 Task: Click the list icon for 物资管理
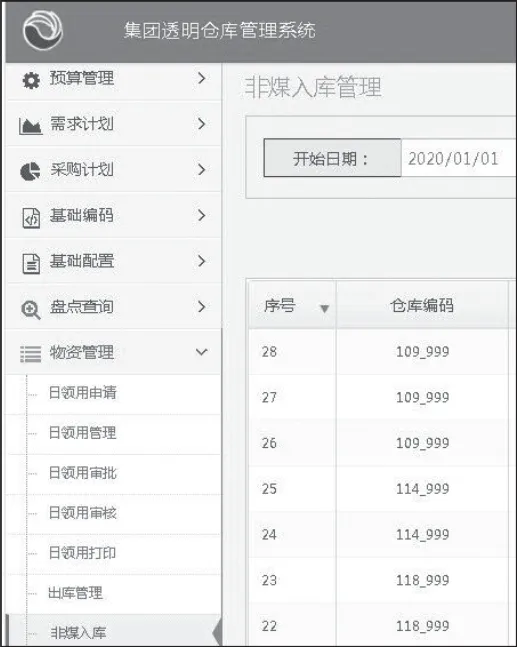(31, 354)
